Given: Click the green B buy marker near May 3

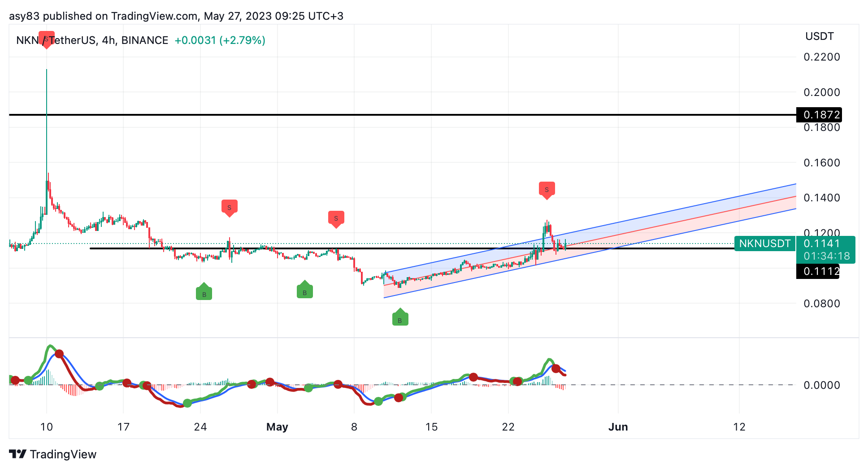Looking at the screenshot, I should point(304,290).
